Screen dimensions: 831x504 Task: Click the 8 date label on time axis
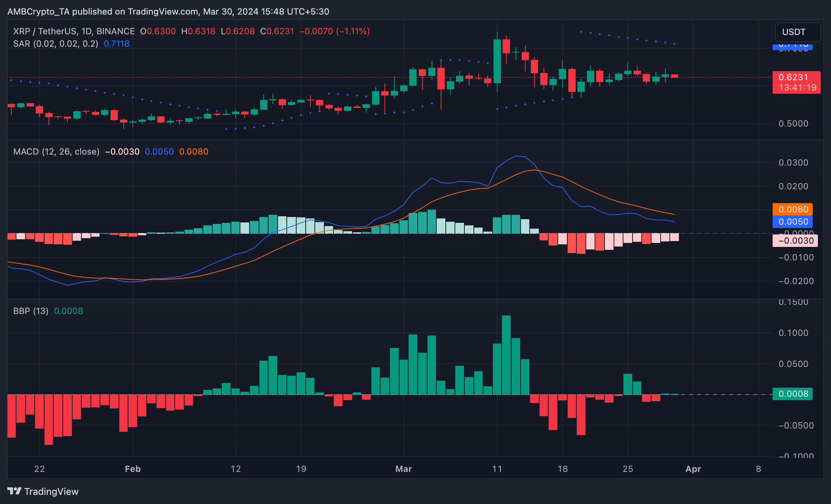pyautogui.click(x=758, y=469)
